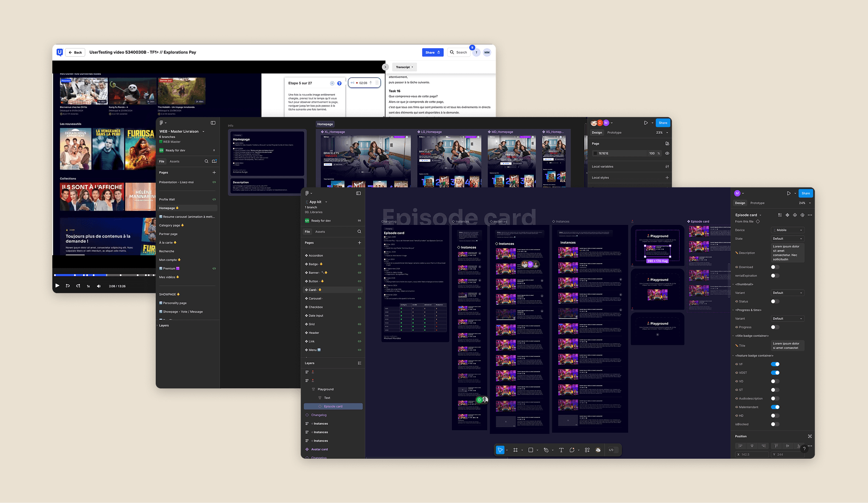The image size is (868, 503).
Task: Select the Text tool
Action: pos(561,450)
